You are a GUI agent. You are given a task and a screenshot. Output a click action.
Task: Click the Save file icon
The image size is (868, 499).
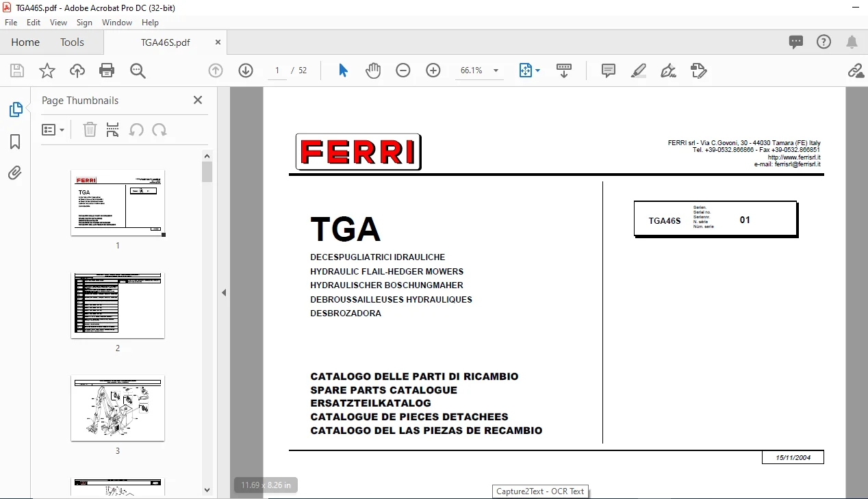[x=17, y=71]
